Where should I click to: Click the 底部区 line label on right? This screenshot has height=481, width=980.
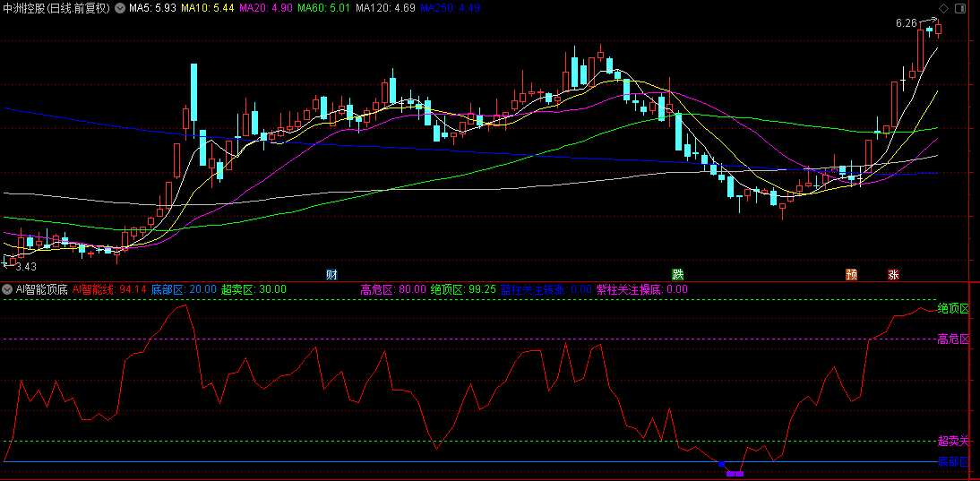(x=953, y=461)
